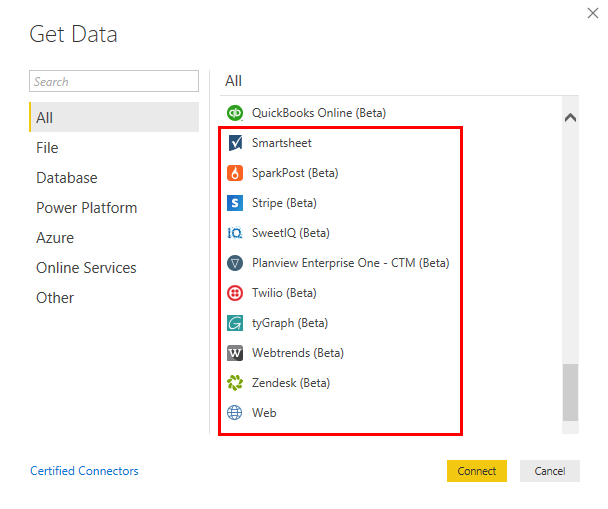Choose Zendesk (Beta) connector name
The height and width of the screenshot is (509, 608).
click(x=291, y=383)
